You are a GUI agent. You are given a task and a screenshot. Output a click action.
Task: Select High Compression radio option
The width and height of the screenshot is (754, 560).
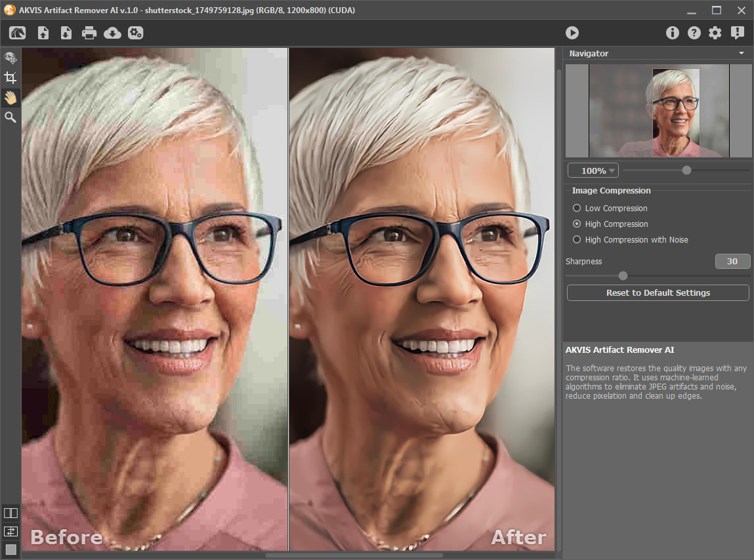click(577, 224)
